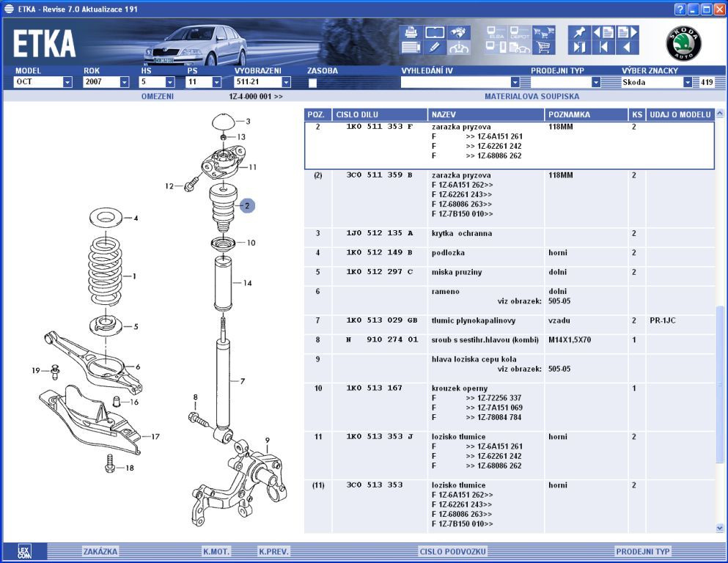The height and width of the screenshot is (563, 728).
Task: Click MATERIALOVA SOUPISKA tab
Action: click(x=532, y=96)
